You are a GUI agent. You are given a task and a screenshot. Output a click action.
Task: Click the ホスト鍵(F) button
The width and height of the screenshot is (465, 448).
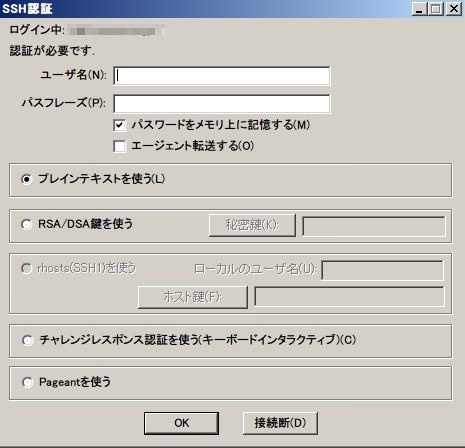coord(193,297)
